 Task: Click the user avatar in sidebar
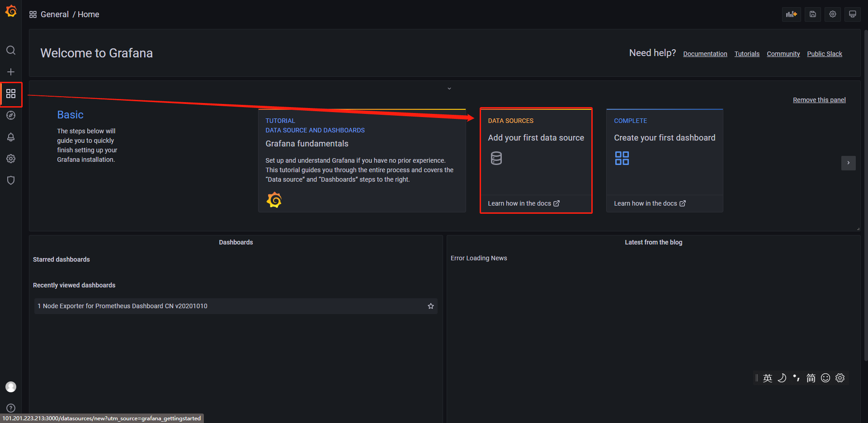click(11, 387)
